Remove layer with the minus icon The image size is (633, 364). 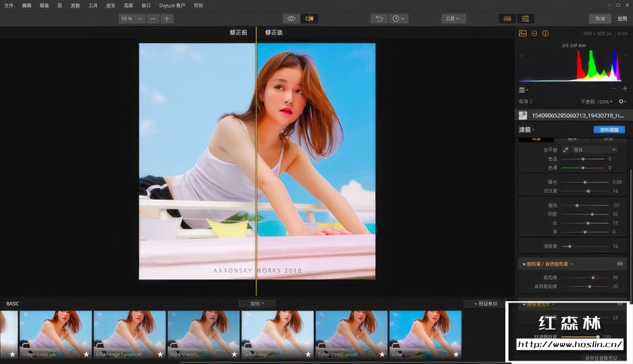click(x=613, y=88)
